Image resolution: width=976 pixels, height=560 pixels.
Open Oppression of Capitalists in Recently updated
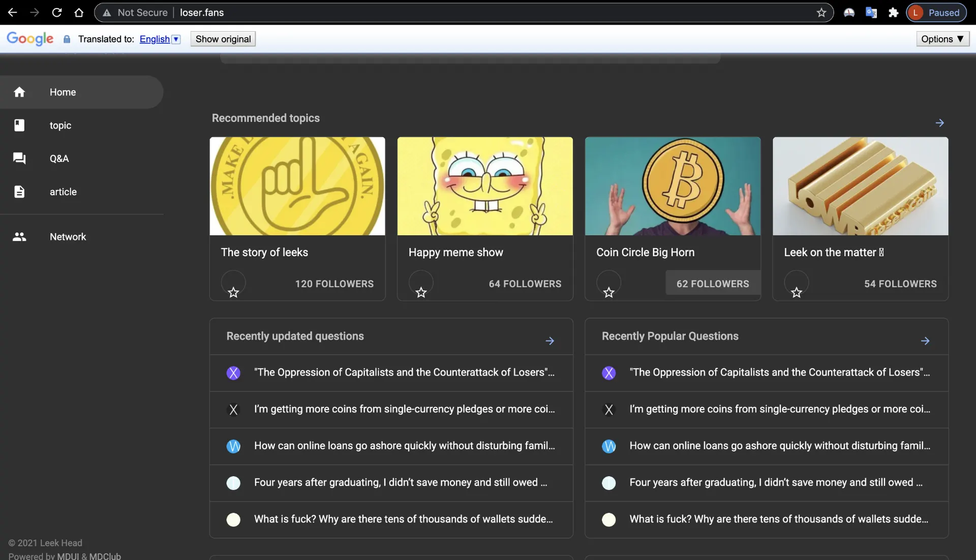391,373
